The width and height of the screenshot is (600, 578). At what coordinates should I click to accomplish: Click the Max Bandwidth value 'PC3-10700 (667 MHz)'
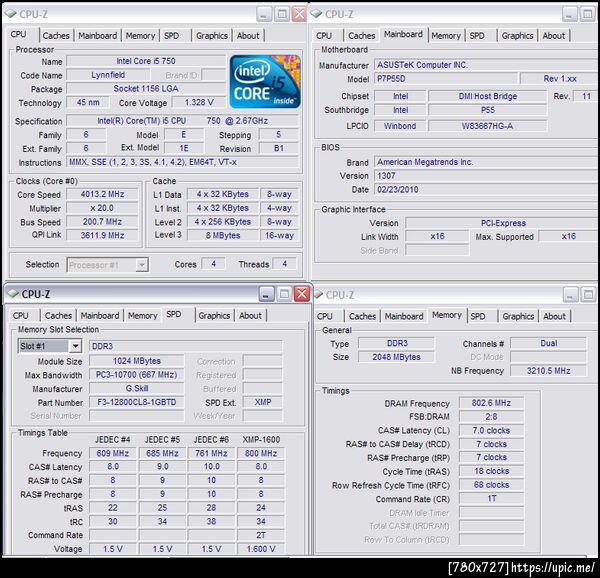pyautogui.click(x=137, y=375)
